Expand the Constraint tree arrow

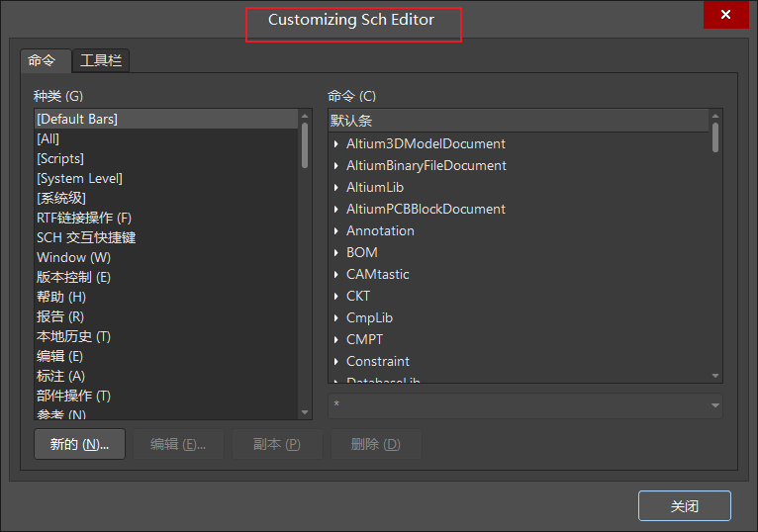336,362
